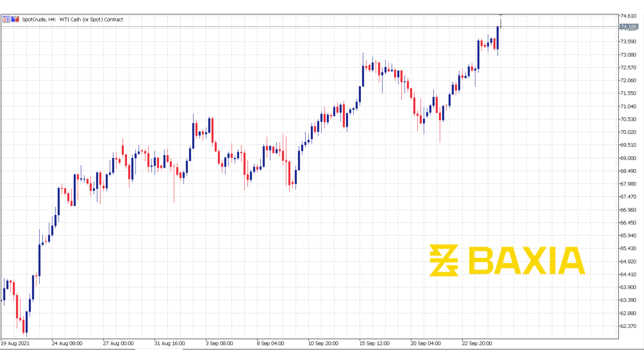Image resolution: width=644 pixels, height=363 pixels.
Task: Click the 65.940 price scale label
Action: point(629,235)
